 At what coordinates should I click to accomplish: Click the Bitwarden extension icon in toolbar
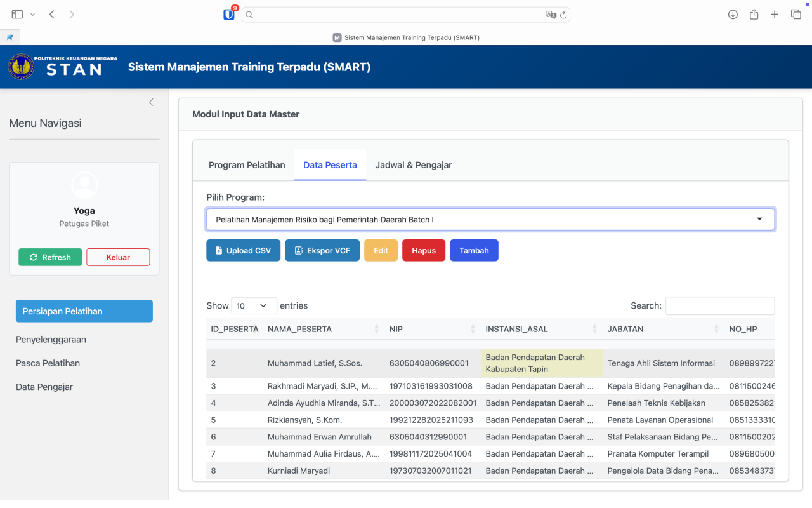coord(229,14)
